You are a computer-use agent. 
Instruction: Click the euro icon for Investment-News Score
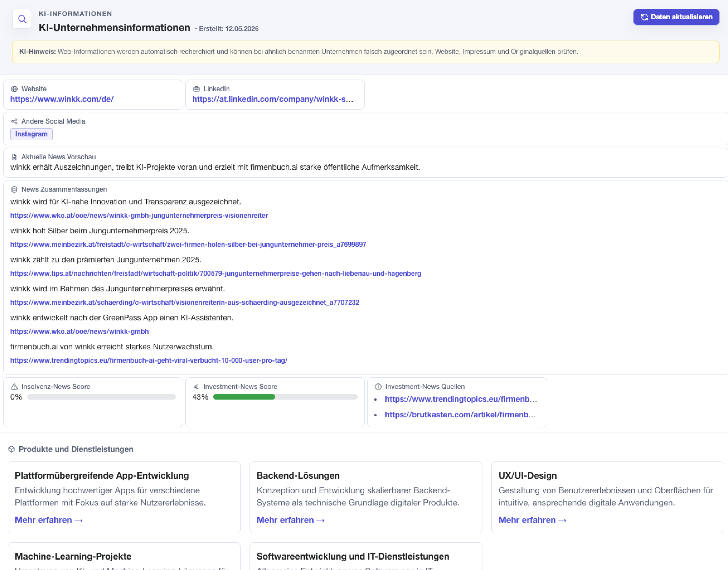(x=196, y=387)
